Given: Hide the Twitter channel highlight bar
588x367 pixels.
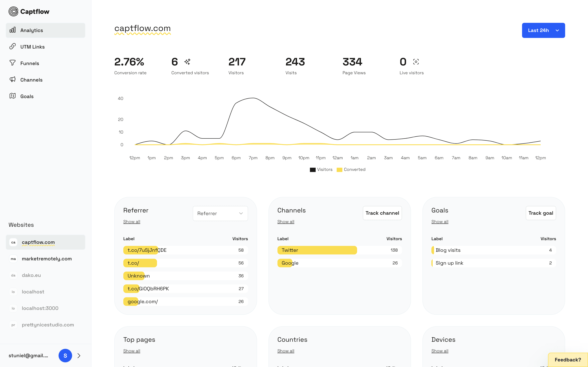Looking at the screenshot, I should [x=317, y=250].
